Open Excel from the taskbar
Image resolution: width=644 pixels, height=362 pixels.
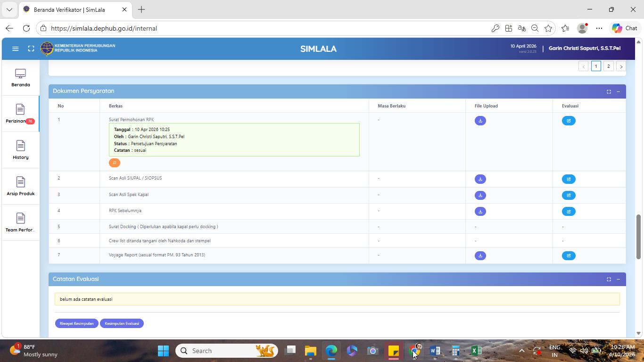(476, 351)
